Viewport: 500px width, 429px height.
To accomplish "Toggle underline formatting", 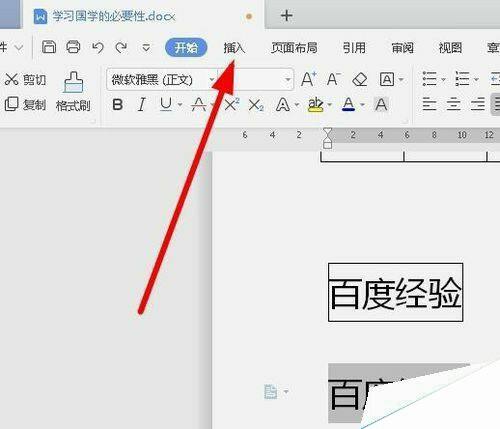I will 166,105.
